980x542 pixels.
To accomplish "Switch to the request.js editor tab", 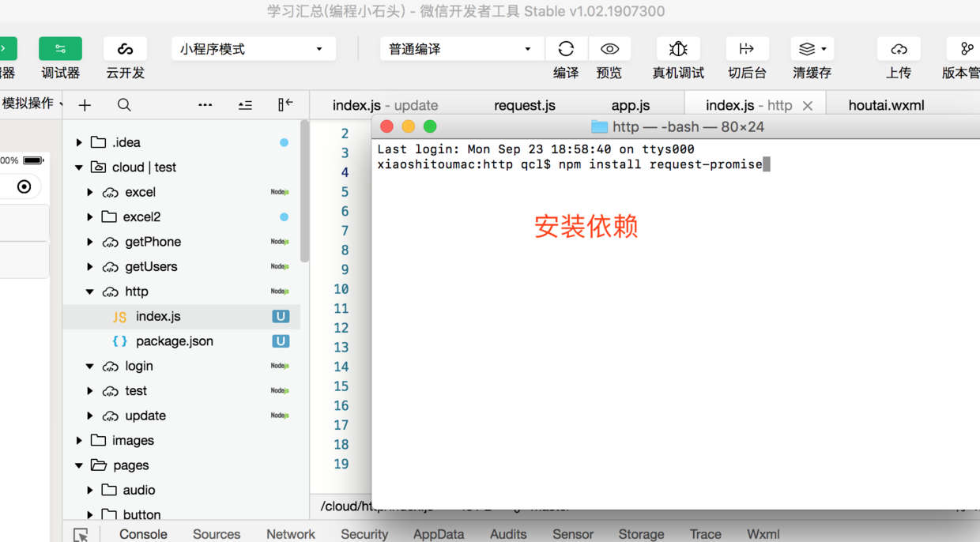I will 525,105.
